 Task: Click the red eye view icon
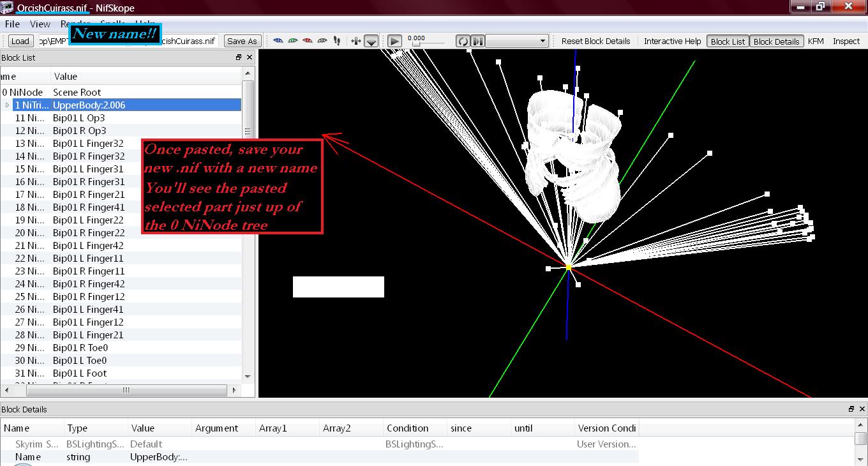coord(307,41)
